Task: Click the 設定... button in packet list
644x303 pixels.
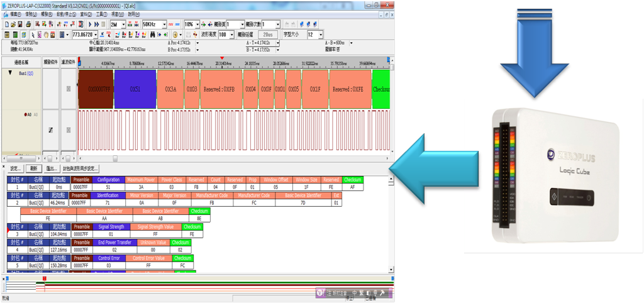Action: [x=16, y=168]
